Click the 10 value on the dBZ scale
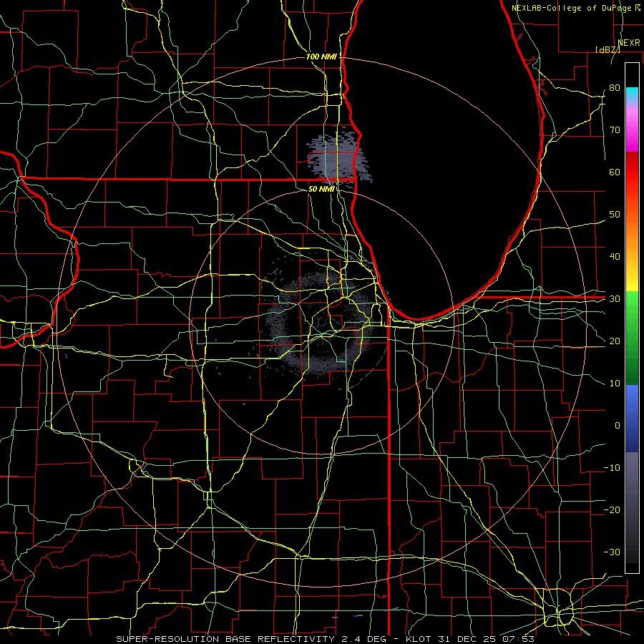 (615, 384)
